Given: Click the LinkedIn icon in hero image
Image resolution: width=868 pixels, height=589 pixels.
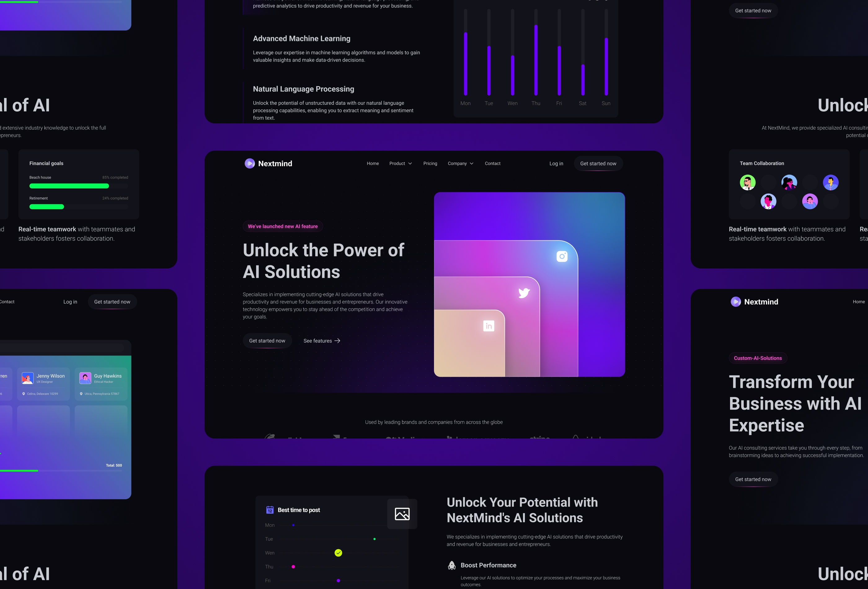Looking at the screenshot, I should coord(489,326).
